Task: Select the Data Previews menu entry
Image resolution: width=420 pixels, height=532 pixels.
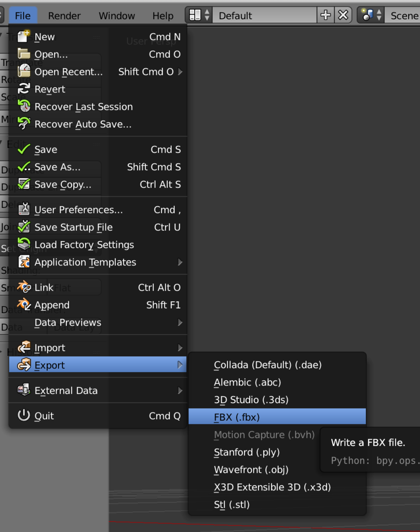Action: pyautogui.click(x=98, y=322)
